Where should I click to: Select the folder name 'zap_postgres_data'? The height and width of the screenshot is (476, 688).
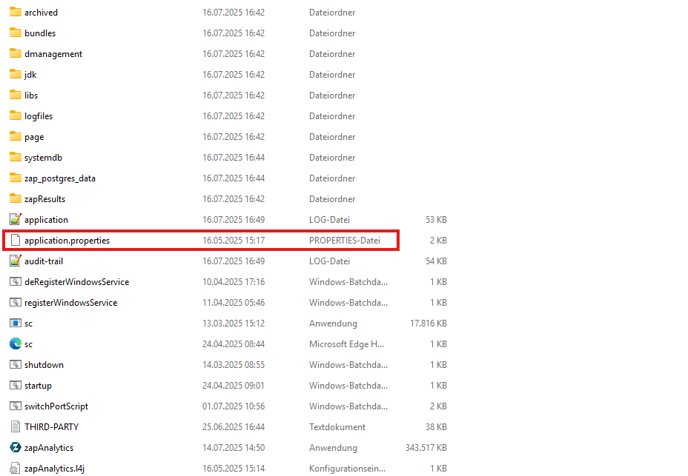pyautogui.click(x=60, y=178)
